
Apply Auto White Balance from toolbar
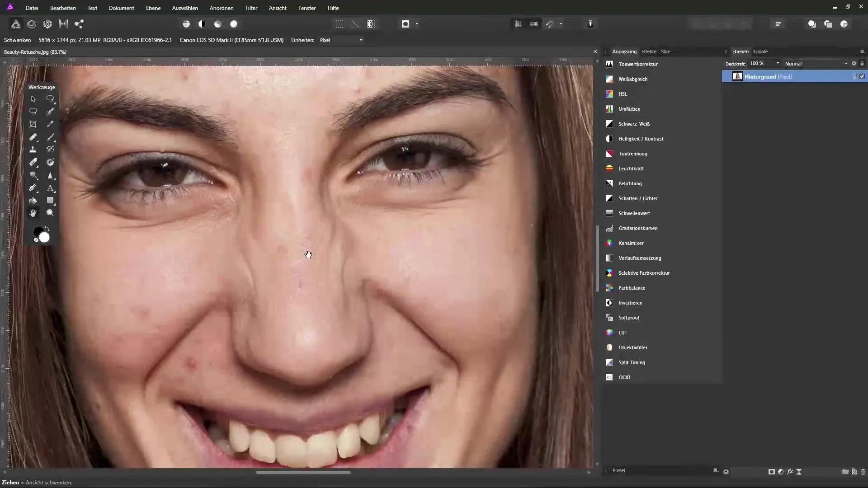234,24
